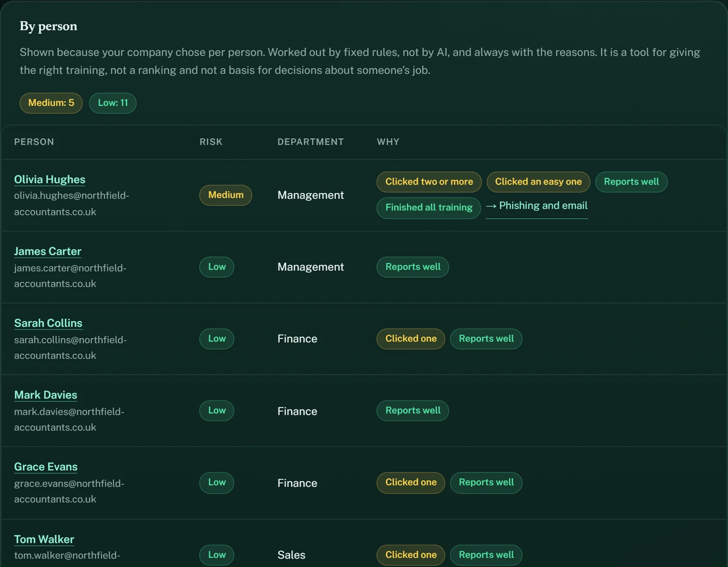The width and height of the screenshot is (728, 567).
Task: Click Sales department in Tom Walker's row
Action: [291, 555]
